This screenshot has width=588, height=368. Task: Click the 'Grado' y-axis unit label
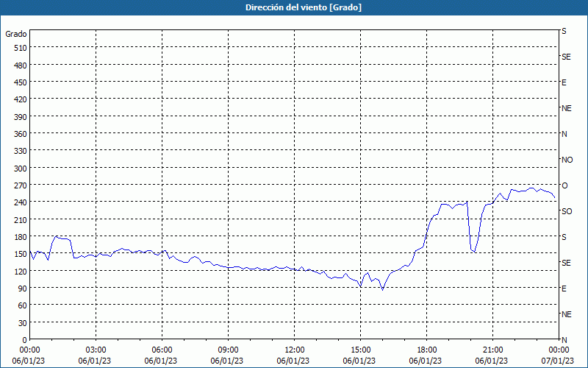[16, 34]
